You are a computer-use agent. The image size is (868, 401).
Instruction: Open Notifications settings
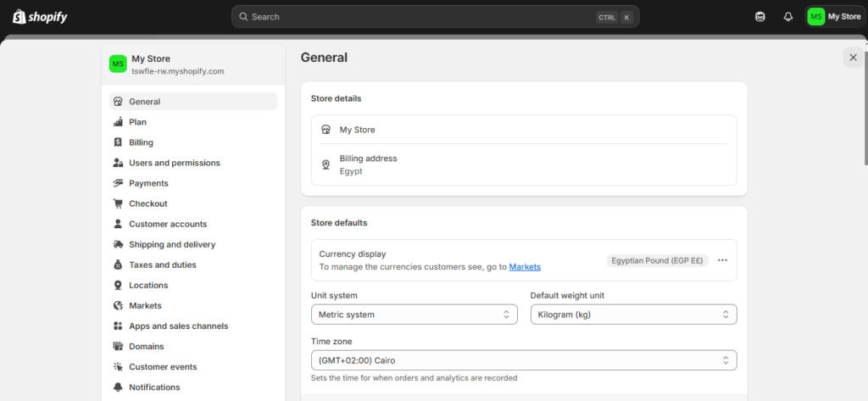coord(193,387)
